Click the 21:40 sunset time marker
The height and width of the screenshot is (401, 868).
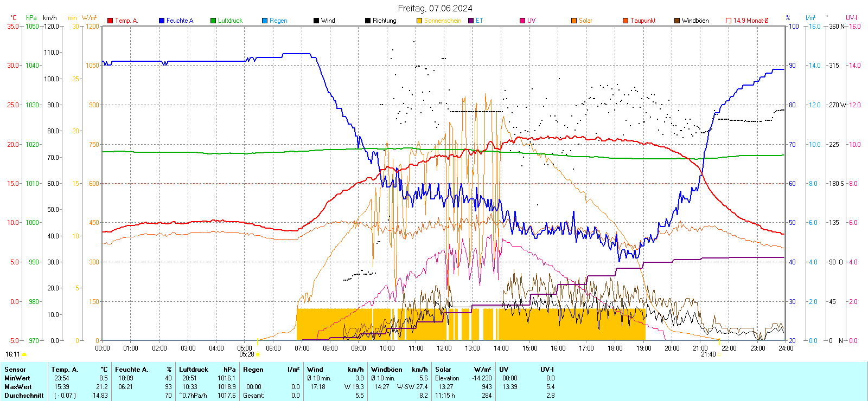pyautogui.click(x=708, y=354)
